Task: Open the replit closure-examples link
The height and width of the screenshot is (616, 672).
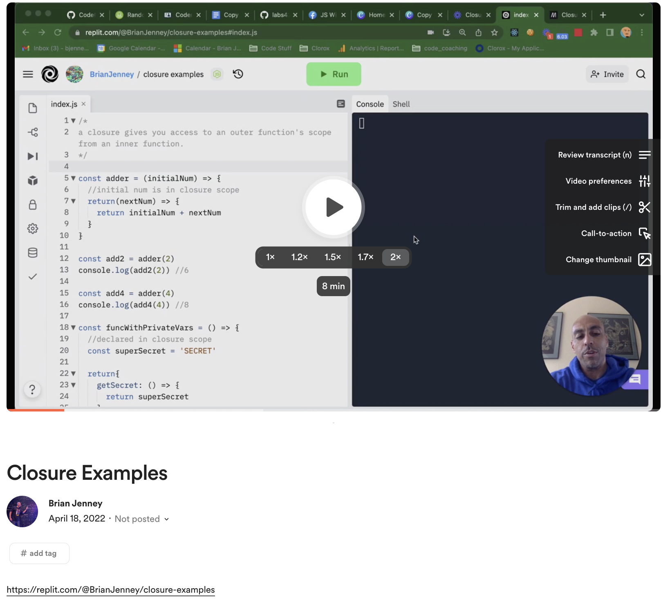Action: click(111, 590)
